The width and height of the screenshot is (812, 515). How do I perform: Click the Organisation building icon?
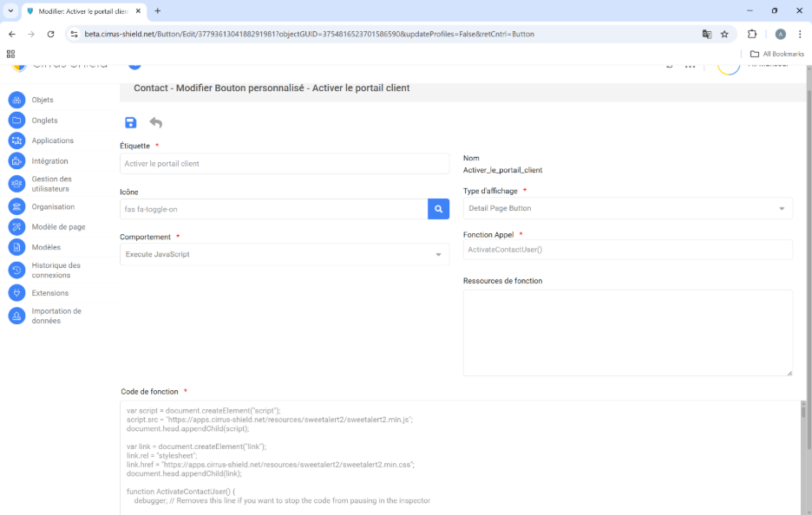16,207
